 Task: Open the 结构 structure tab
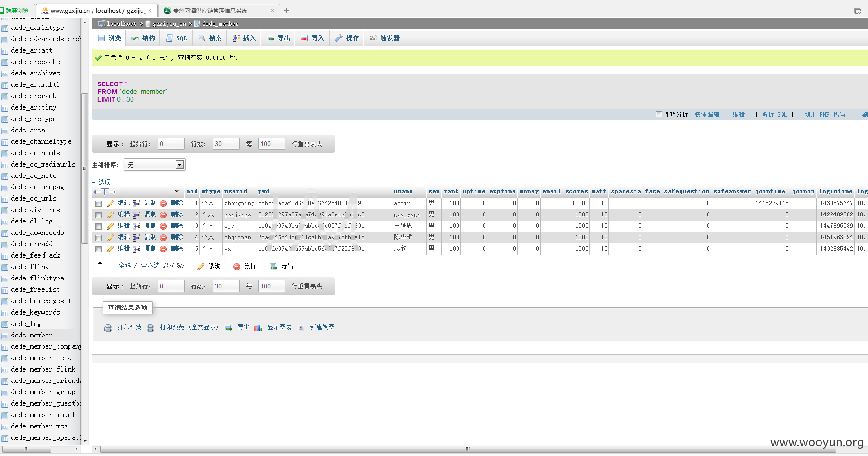click(x=143, y=38)
